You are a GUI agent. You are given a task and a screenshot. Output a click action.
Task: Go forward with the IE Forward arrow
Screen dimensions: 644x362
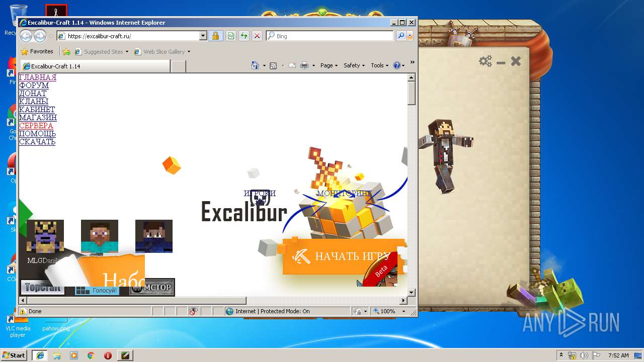coord(40,36)
